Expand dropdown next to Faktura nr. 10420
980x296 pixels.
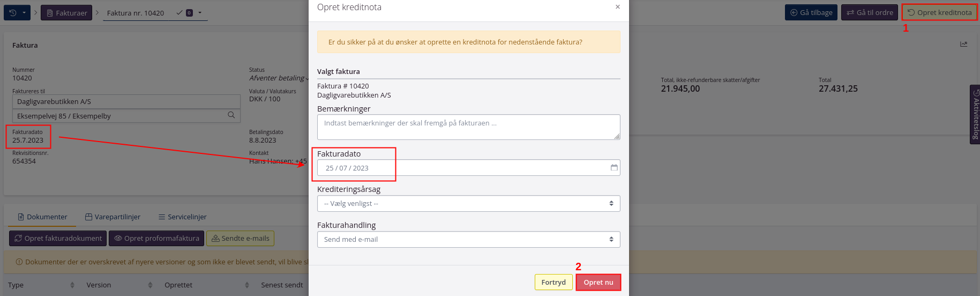[200, 13]
